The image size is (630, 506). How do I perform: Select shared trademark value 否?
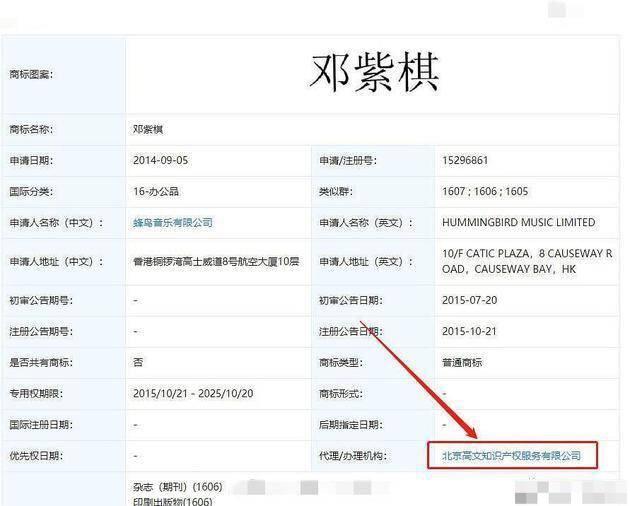138,363
